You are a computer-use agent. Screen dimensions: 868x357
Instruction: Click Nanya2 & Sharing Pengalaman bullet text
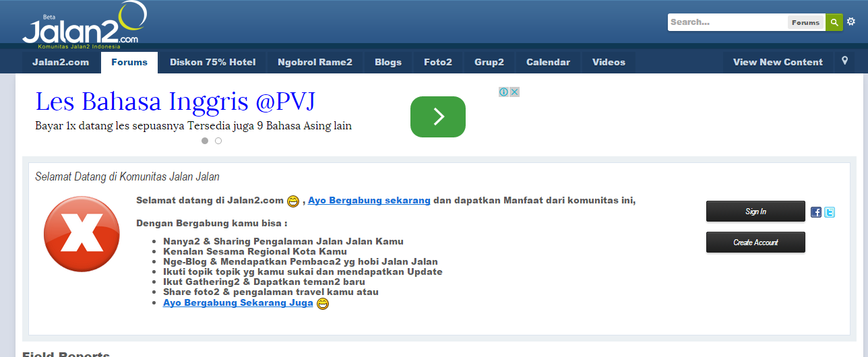click(x=283, y=241)
